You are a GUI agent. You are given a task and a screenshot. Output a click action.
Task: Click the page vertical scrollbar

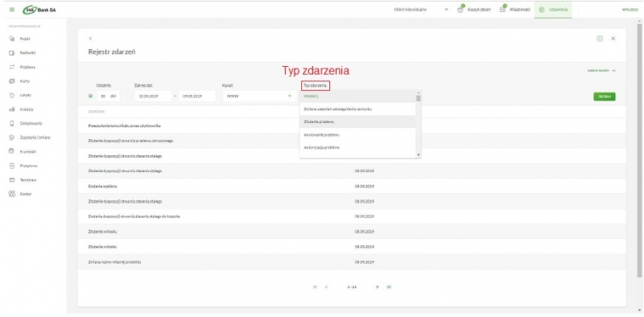click(x=639, y=150)
